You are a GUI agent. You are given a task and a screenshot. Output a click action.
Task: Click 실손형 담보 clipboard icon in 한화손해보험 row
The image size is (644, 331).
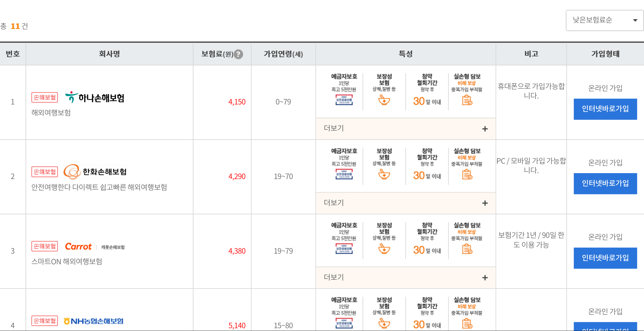pos(467,175)
